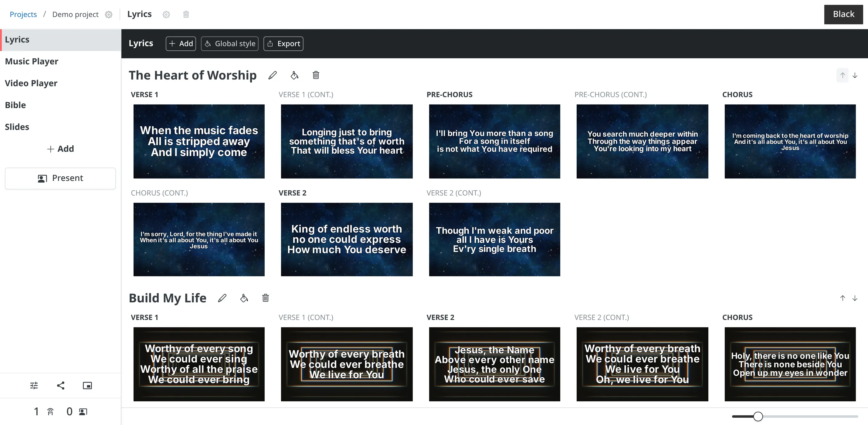Delete Lyrics item via header trash icon
This screenshot has width=868, height=425.
tap(186, 15)
